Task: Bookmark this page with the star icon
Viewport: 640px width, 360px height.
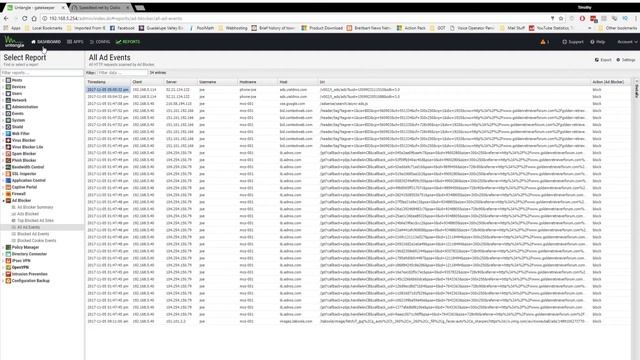Action: (x=561, y=18)
